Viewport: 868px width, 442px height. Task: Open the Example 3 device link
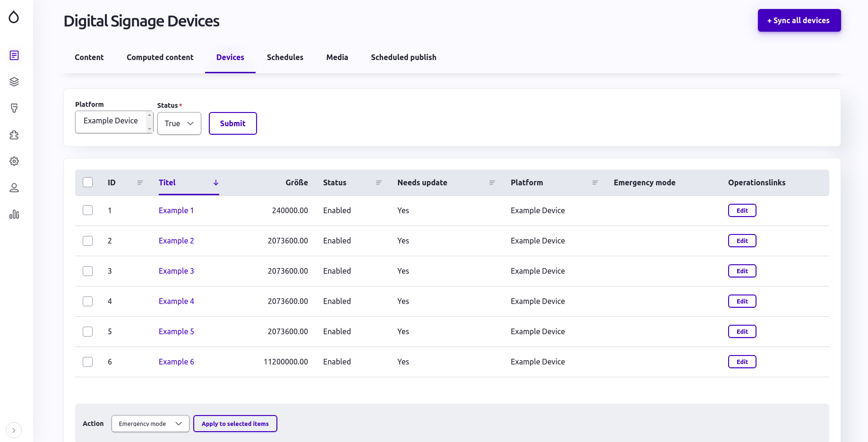click(176, 271)
